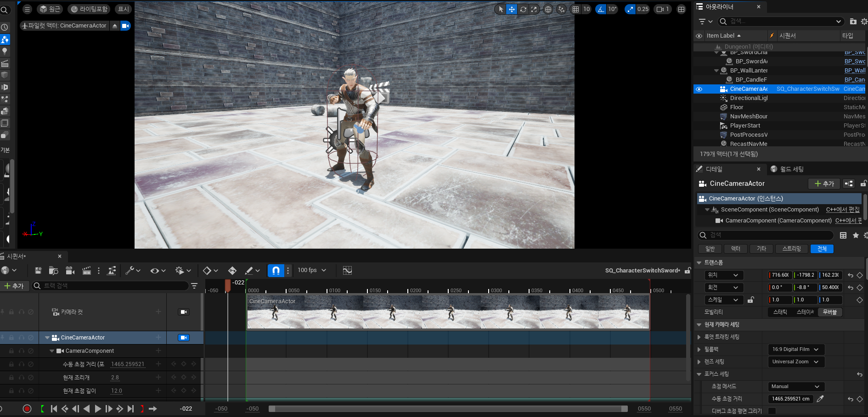Select the 액터 filter tab in Details
868x417 pixels.
tap(735, 249)
